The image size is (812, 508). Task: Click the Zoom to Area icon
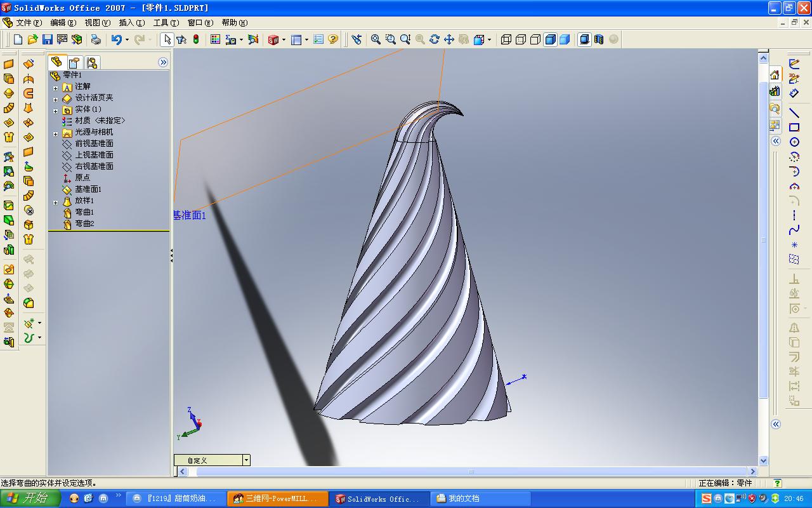point(391,39)
